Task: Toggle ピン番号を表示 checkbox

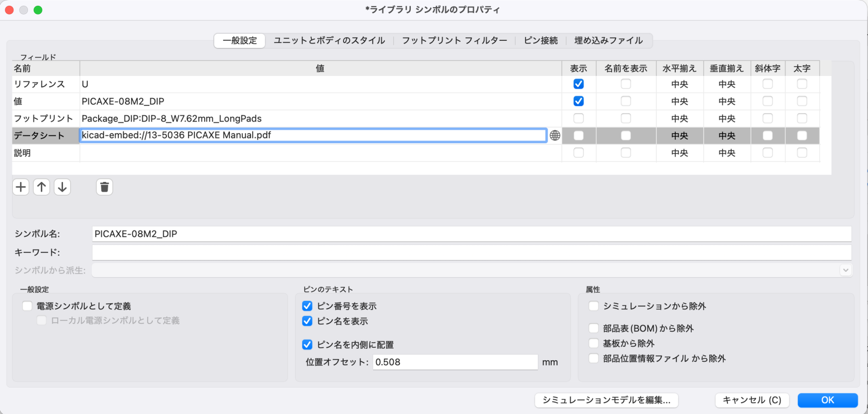Action: coord(307,306)
